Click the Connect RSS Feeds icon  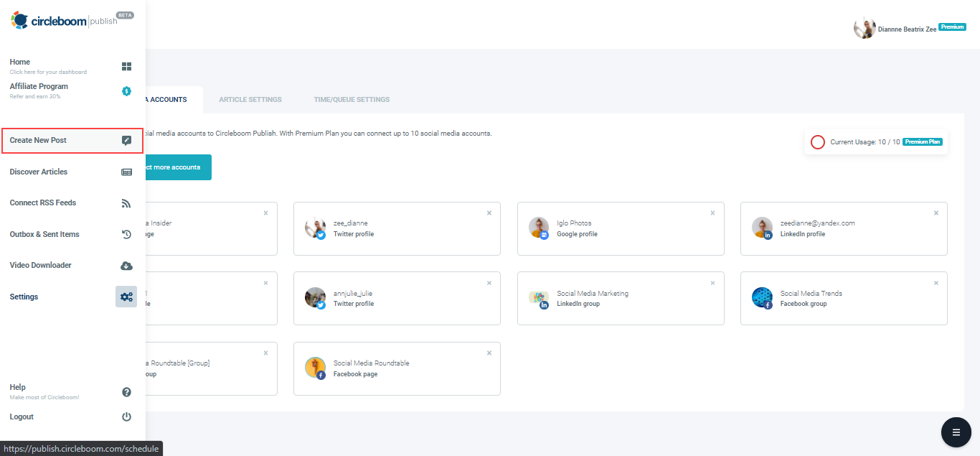point(126,203)
